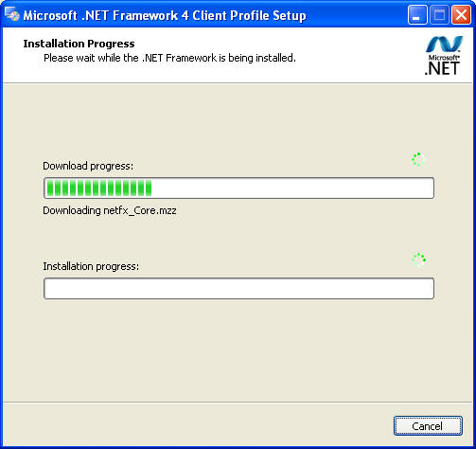Click the green download progress bar
The image size is (476, 449).
[x=238, y=189]
